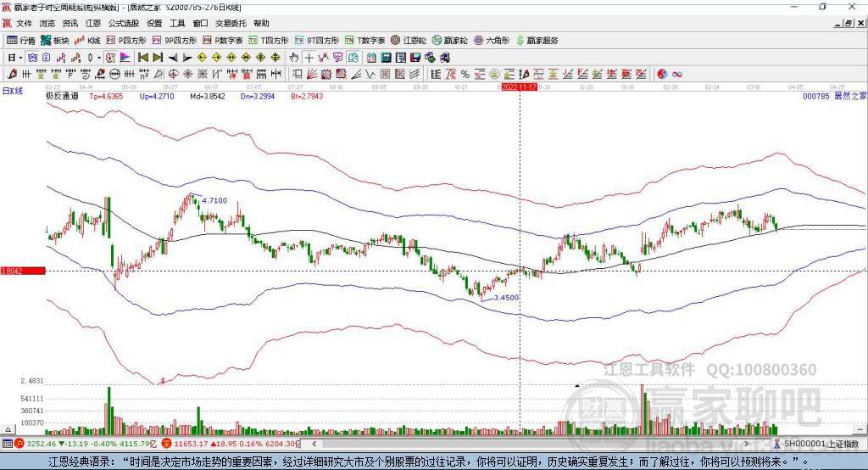Click the hand pan tool icon
This screenshot has height=470, width=868.
(293, 58)
